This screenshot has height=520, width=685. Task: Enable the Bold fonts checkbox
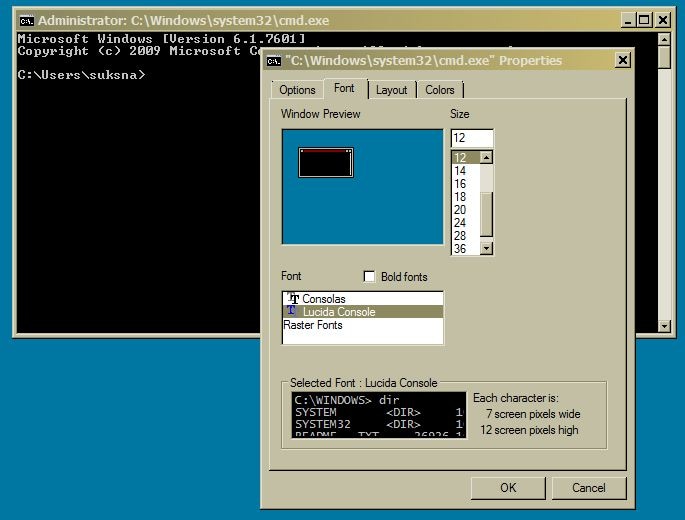(x=369, y=277)
